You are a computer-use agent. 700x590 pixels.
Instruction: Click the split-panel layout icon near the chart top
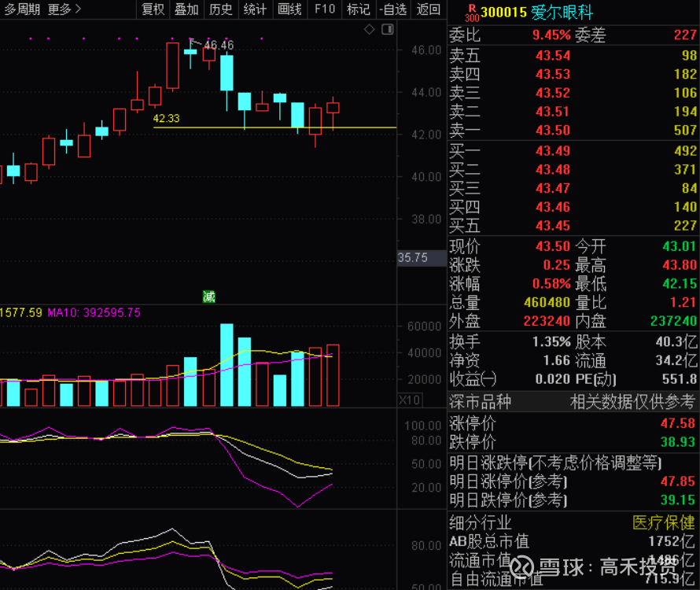coord(385,28)
